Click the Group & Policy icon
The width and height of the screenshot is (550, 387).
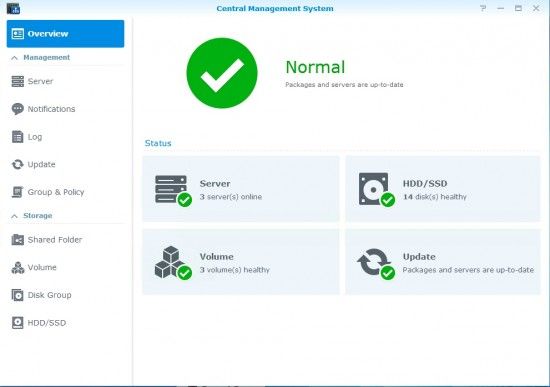point(18,192)
